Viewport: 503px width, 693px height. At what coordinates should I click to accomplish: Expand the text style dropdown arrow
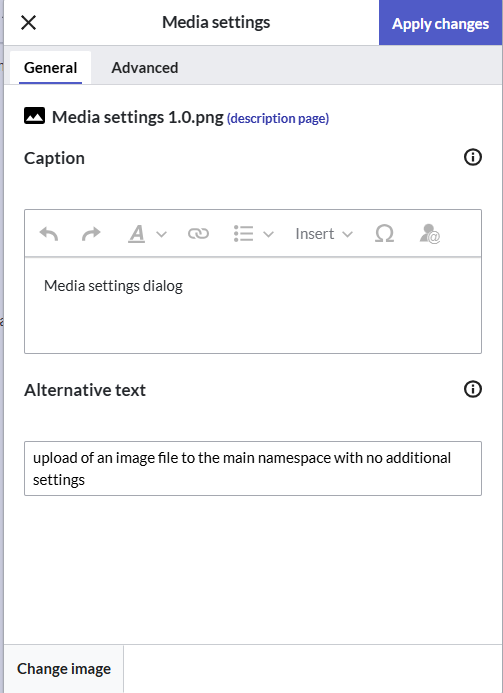(162, 234)
